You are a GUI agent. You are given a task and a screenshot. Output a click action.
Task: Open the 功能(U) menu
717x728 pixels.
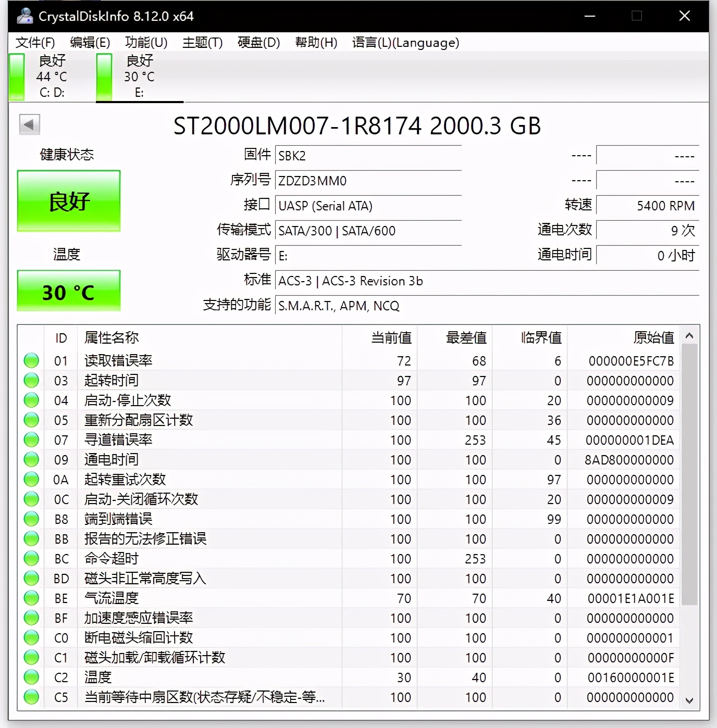point(146,43)
